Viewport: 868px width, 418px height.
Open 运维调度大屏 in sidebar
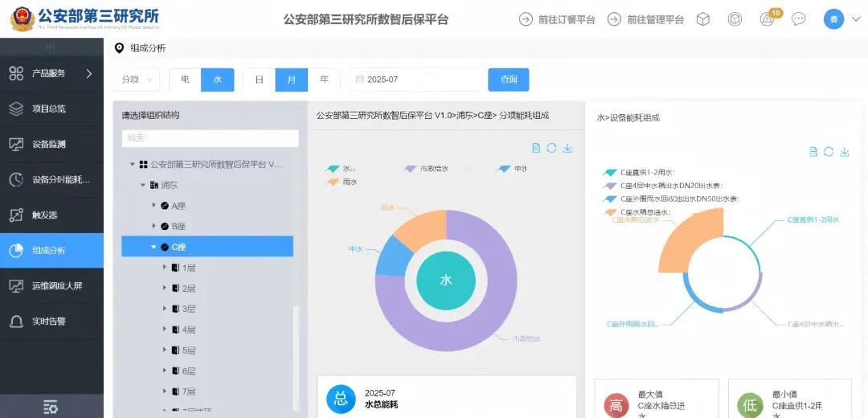(x=51, y=285)
